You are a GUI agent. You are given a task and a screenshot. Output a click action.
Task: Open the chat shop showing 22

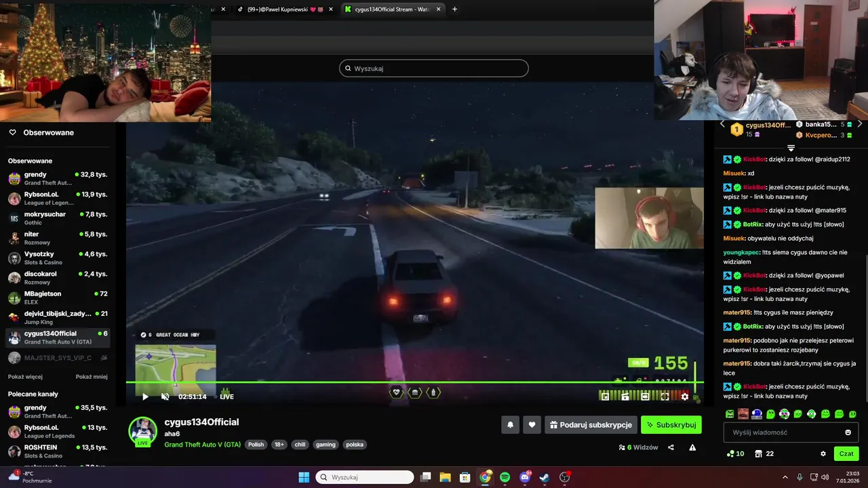point(764,453)
